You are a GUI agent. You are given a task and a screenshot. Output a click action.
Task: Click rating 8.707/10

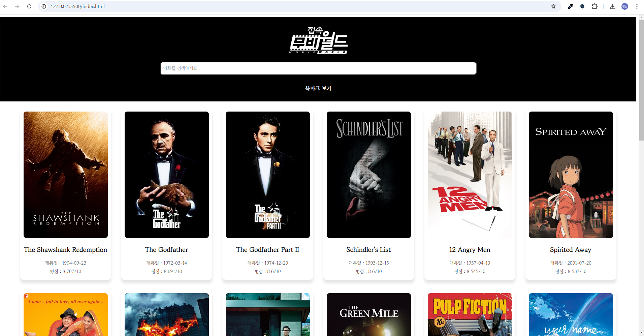point(72,271)
